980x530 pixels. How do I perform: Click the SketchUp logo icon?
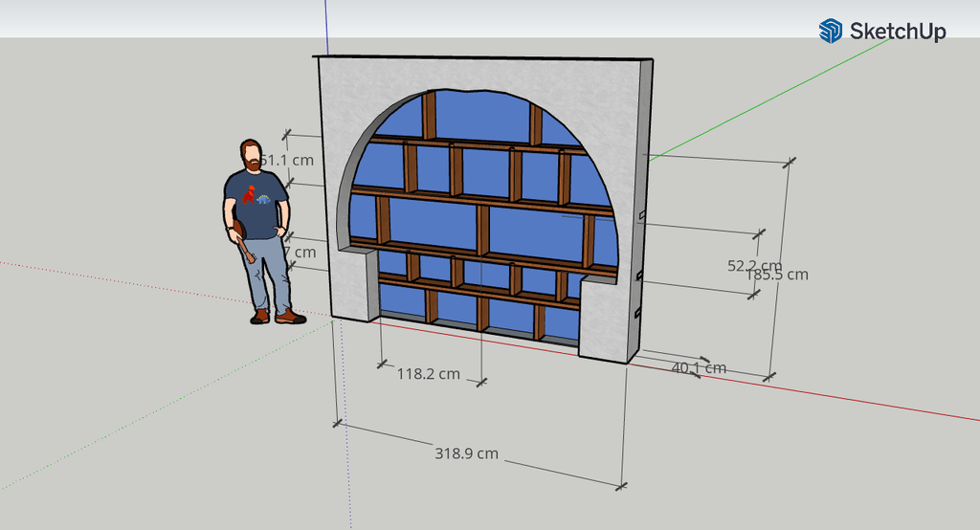830,31
